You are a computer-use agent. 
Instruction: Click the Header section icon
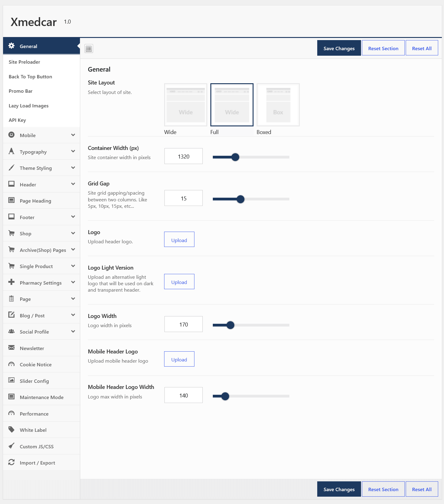(11, 184)
